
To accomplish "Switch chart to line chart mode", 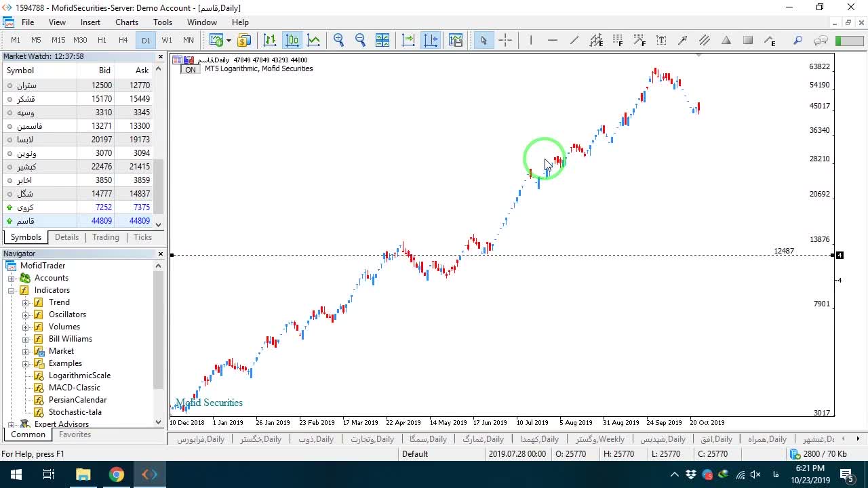I will (314, 41).
